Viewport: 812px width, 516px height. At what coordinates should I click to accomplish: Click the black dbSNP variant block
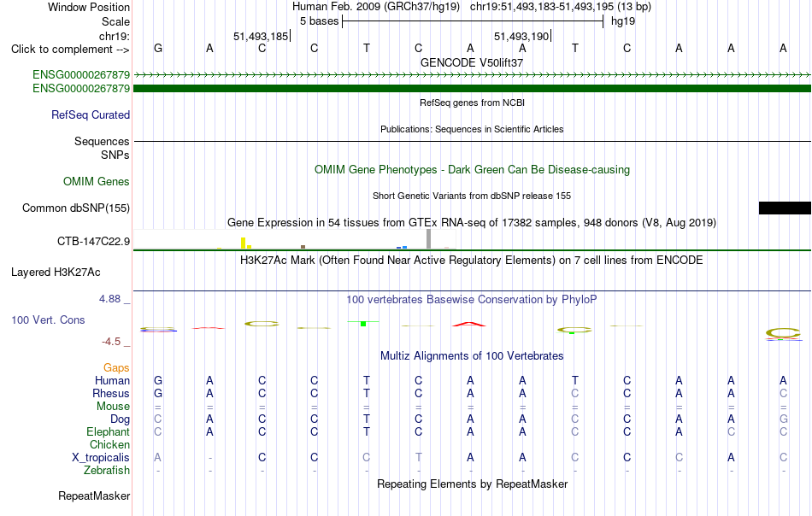pyautogui.click(x=785, y=208)
